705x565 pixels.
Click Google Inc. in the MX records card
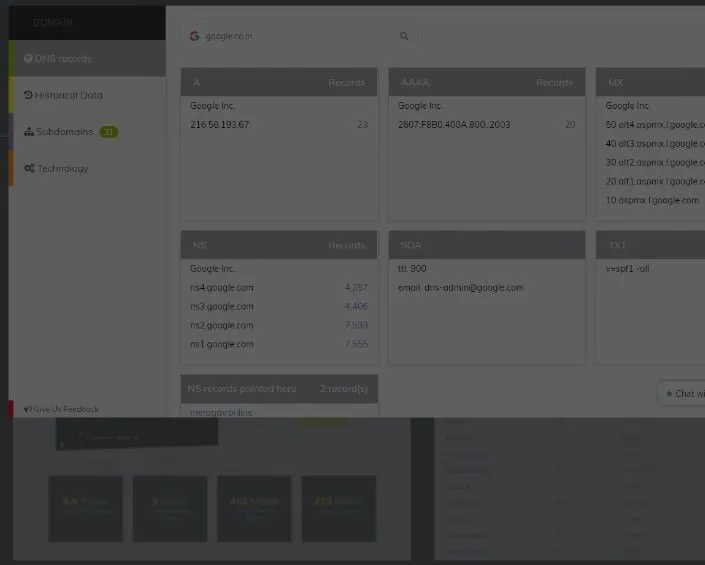click(x=628, y=106)
